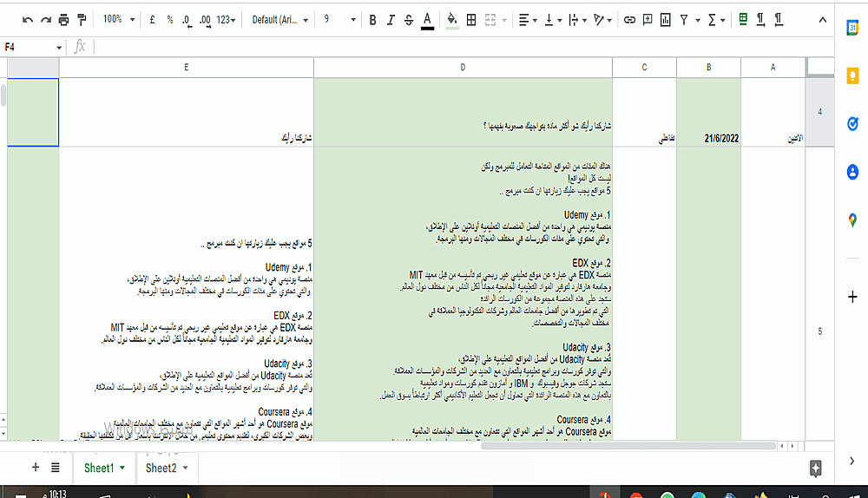Open the functions sigma menu
The width and height of the screenshot is (868, 498).
[x=716, y=20]
